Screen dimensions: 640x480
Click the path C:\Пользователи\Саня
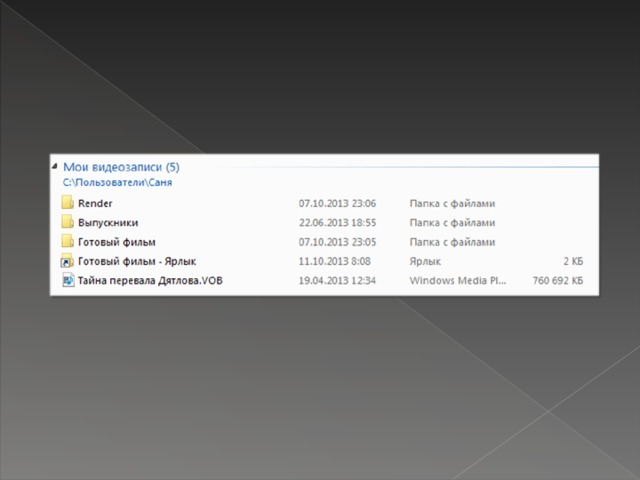pyautogui.click(x=118, y=182)
